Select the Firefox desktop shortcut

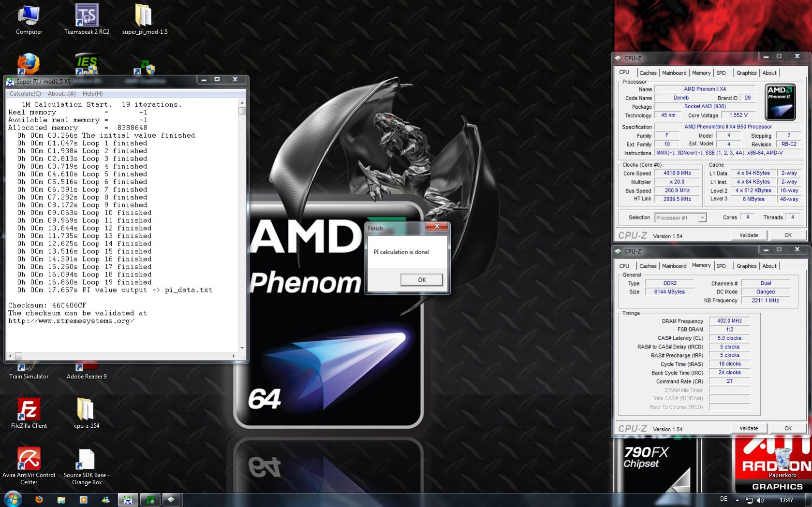pos(29,64)
